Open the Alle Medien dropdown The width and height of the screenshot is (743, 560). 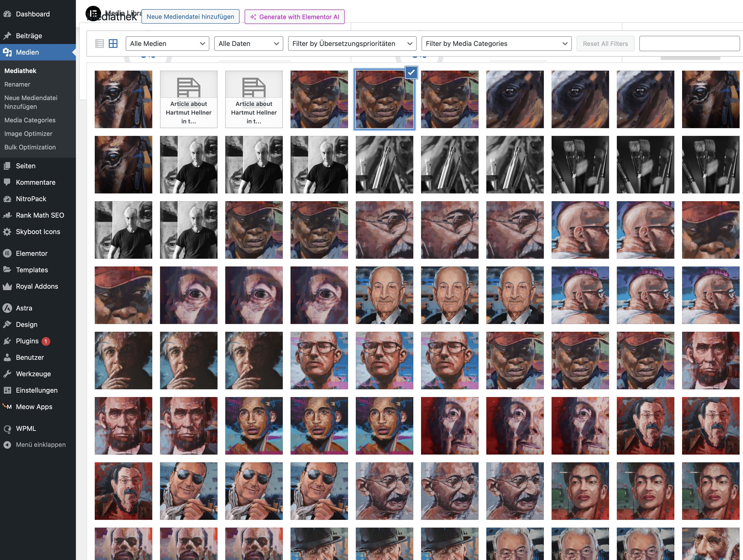pyautogui.click(x=167, y=44)
